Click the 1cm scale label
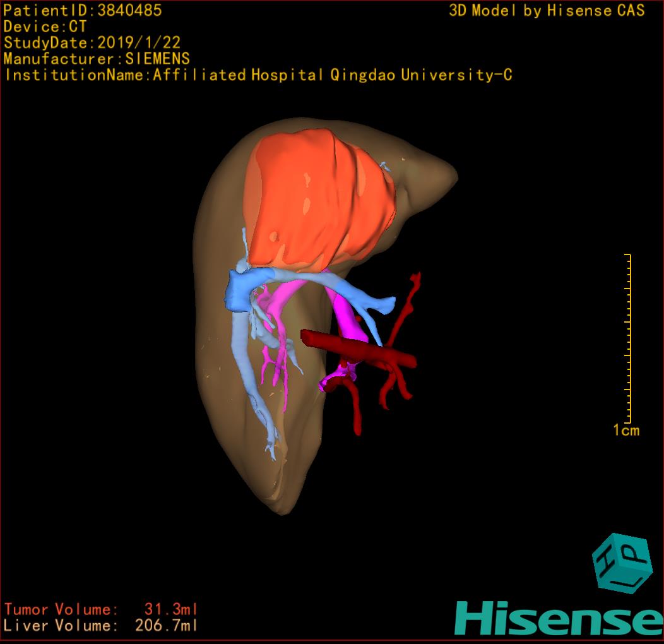The image size is (664, 644). coord(626,431)
